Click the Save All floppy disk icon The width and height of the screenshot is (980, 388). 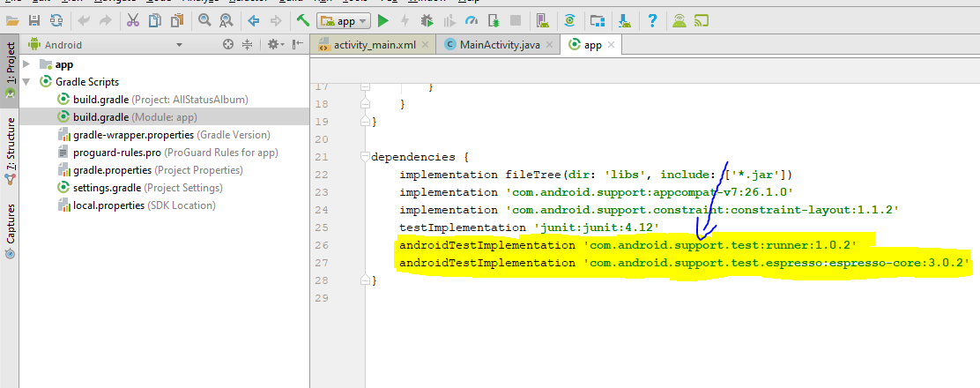(x=35, y=20)
